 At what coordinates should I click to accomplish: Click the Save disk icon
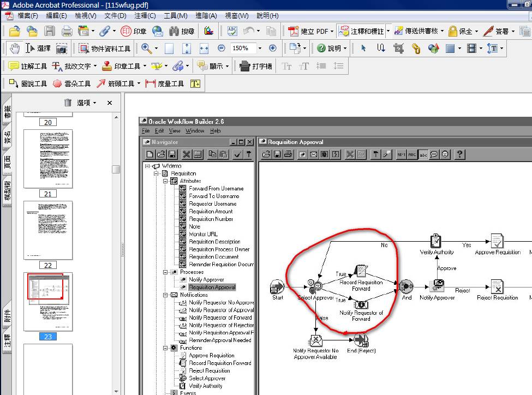coord(49,31)
